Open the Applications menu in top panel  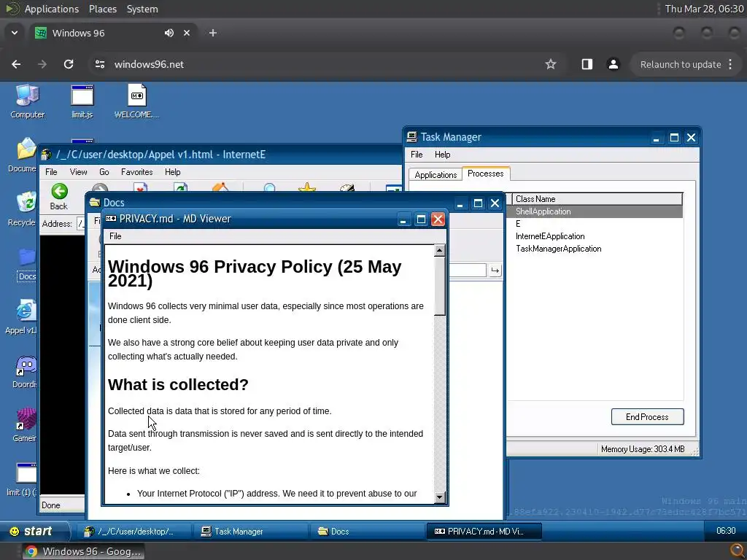click(52, 9)
